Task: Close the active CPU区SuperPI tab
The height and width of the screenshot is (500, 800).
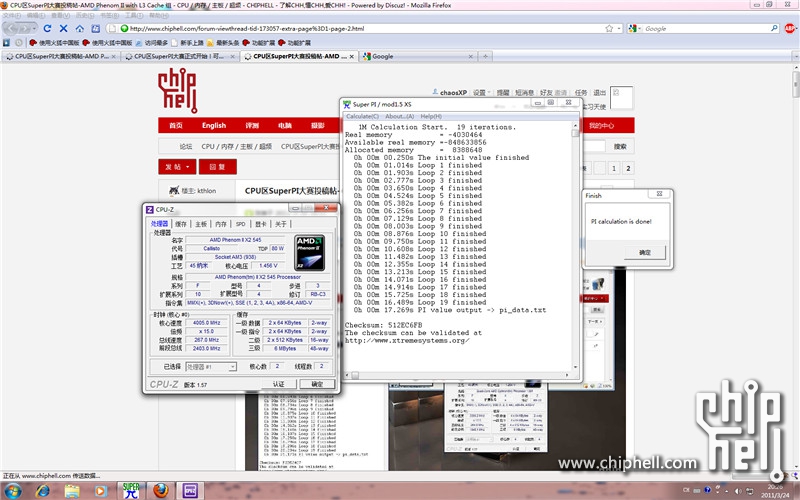Action: tap(352, 57)
